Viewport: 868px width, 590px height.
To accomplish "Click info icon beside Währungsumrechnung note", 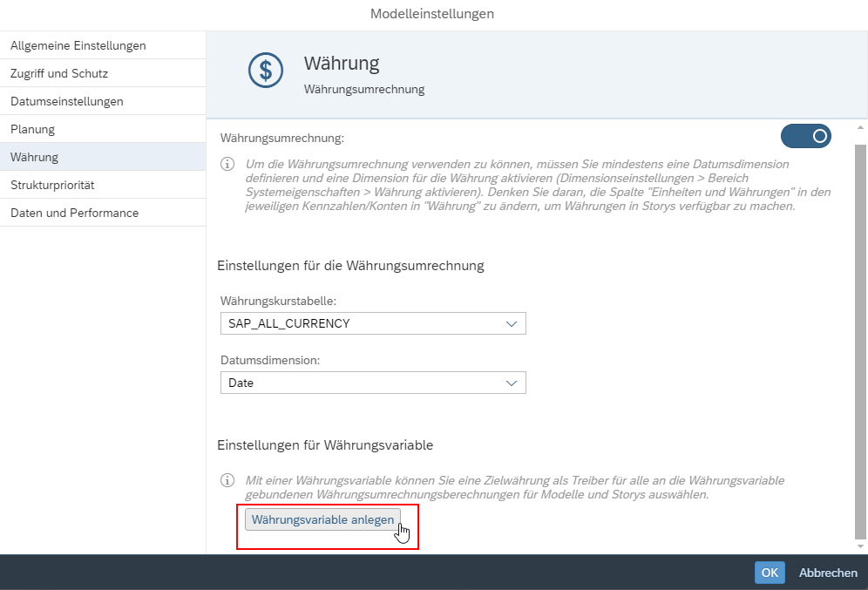I will coord(227,164).
